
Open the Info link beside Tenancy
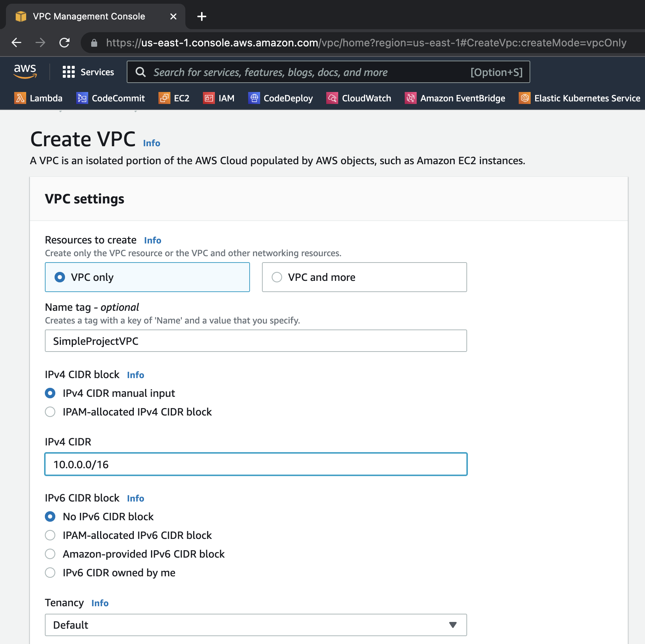100,603
